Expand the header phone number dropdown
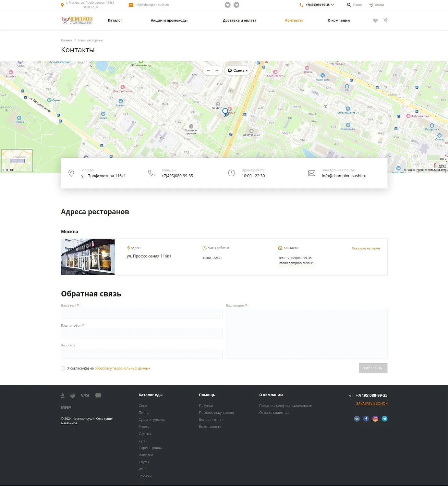 coord(333,5)
